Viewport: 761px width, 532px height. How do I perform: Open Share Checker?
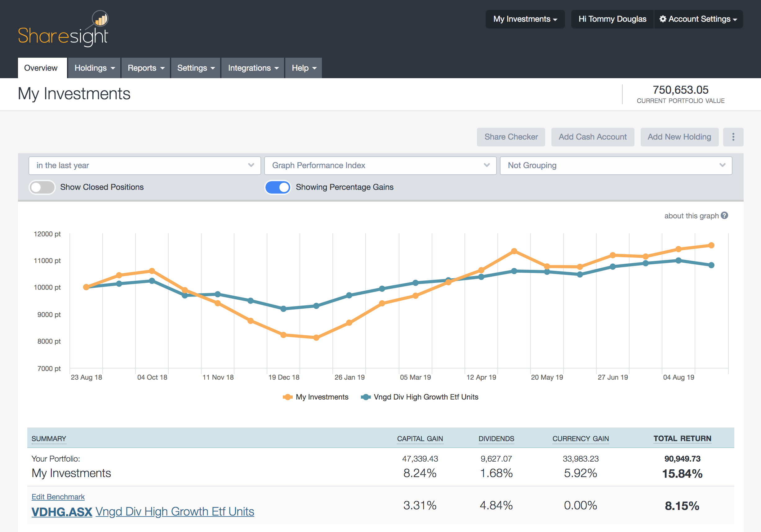click(511, 137)
